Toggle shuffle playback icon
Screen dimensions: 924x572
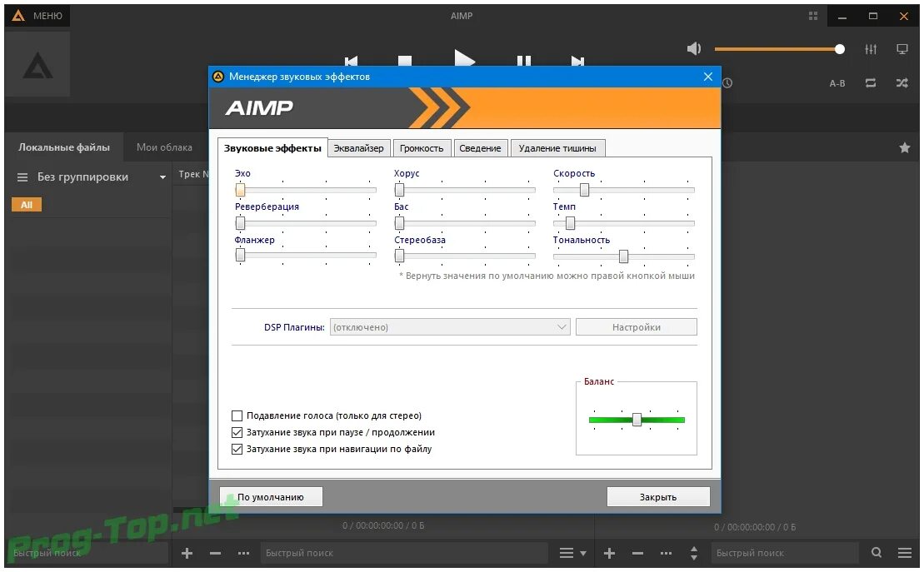pyautogui.click(x=902, y=83)
